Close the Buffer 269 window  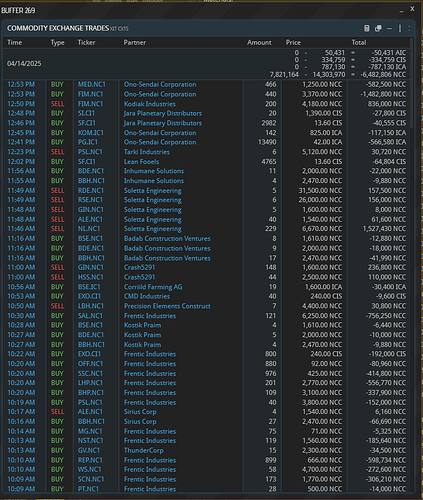[412, 9]
